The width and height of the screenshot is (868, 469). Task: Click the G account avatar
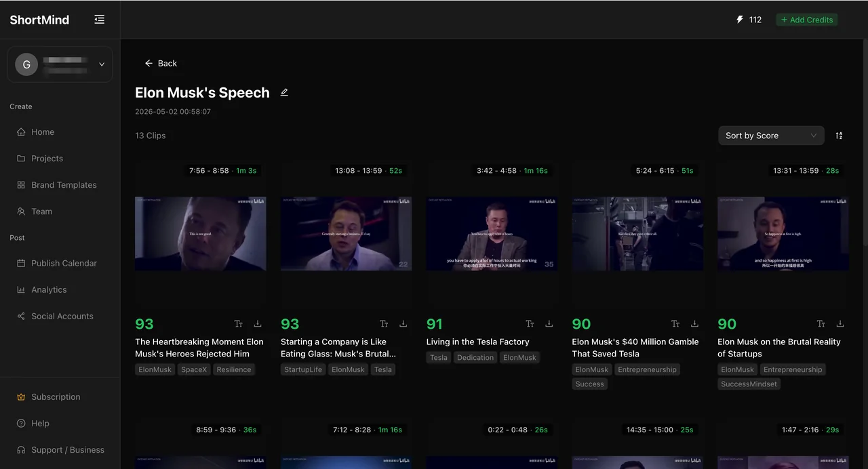point(26,64)
